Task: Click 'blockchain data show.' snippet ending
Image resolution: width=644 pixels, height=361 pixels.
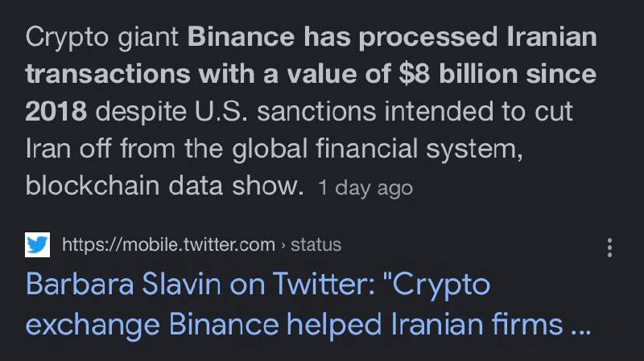Action: point(165,186)
